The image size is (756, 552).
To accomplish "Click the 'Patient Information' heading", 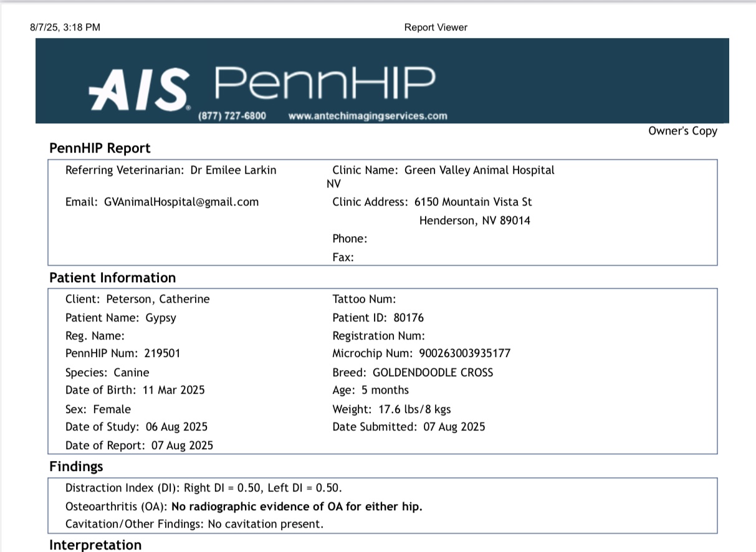I will pyautogui.click(x=112, y=278).
